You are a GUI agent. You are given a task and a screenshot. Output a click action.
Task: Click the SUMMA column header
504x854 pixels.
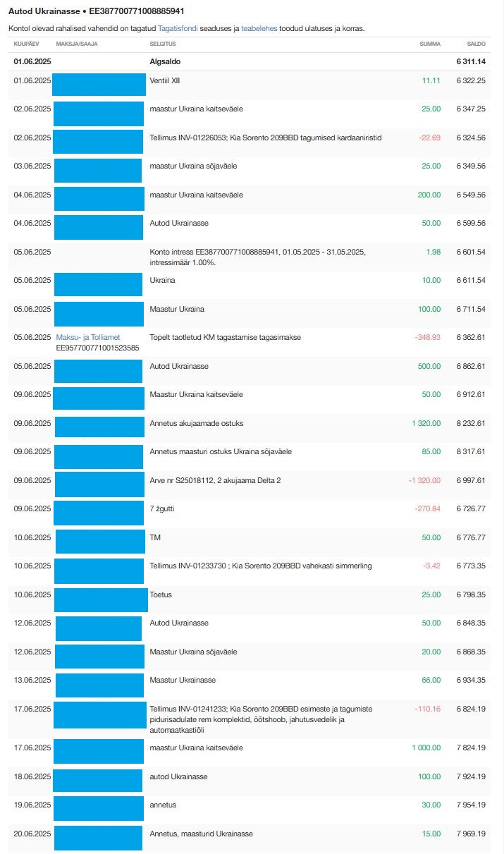(x=430, y=44)
